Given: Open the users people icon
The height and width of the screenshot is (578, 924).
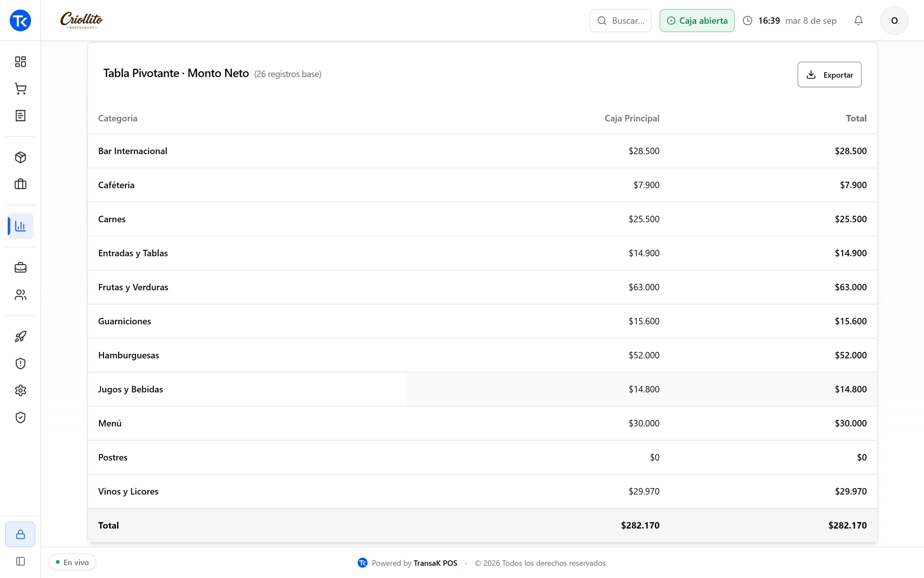Looking at the screenshot, I should (20, 295).
